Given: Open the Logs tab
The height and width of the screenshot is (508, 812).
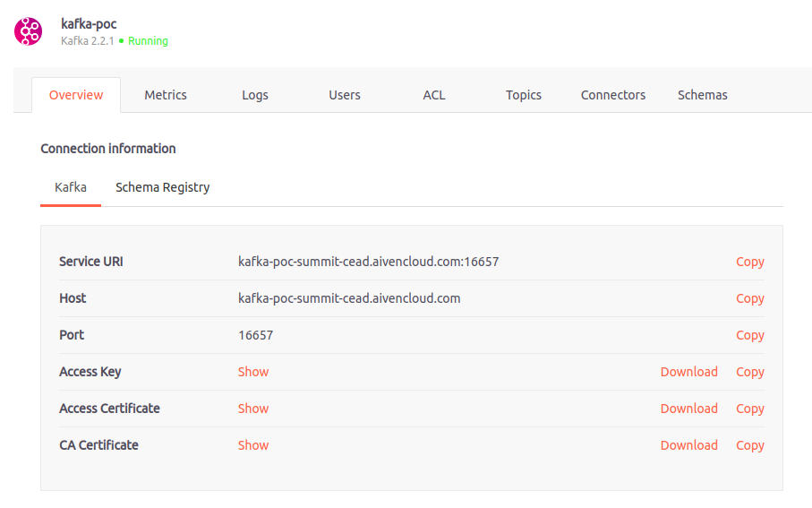Looking at the screenshot, I should (255, 95).
